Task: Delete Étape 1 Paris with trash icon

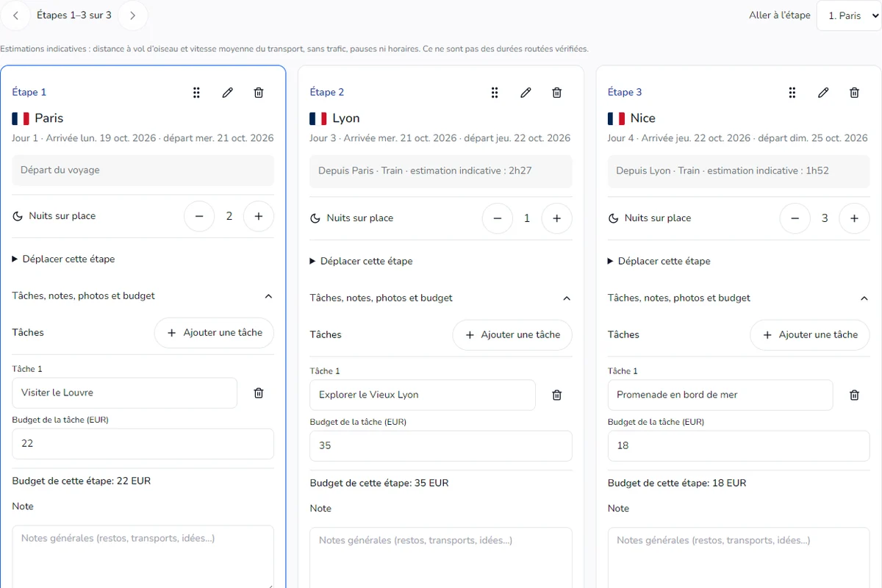Action: click(259, 93)
